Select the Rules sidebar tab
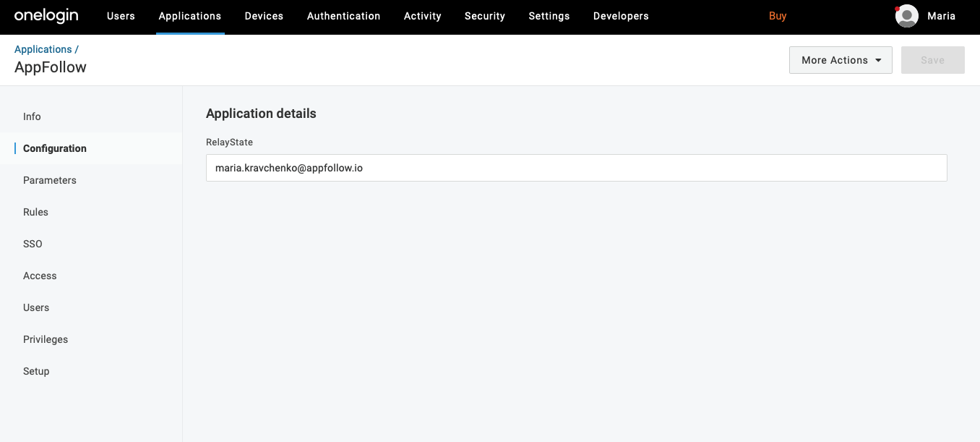980x442 pixels. click(x=91, y=212)
